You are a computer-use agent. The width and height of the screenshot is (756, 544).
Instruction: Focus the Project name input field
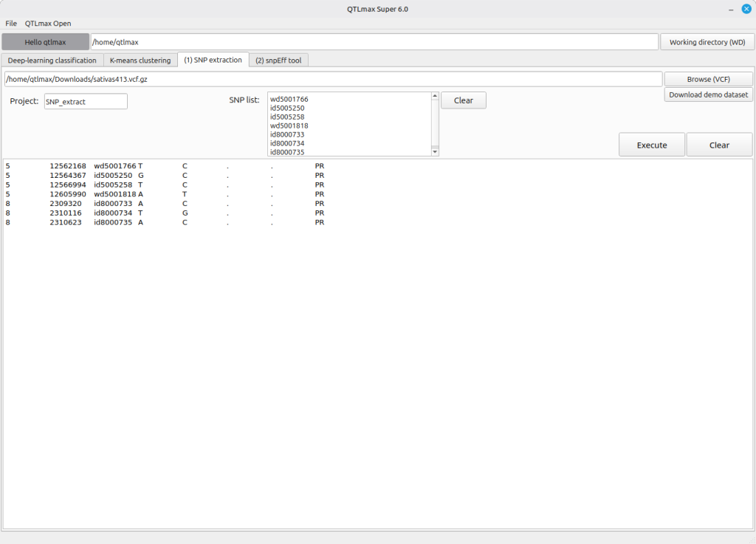point(86,102)
